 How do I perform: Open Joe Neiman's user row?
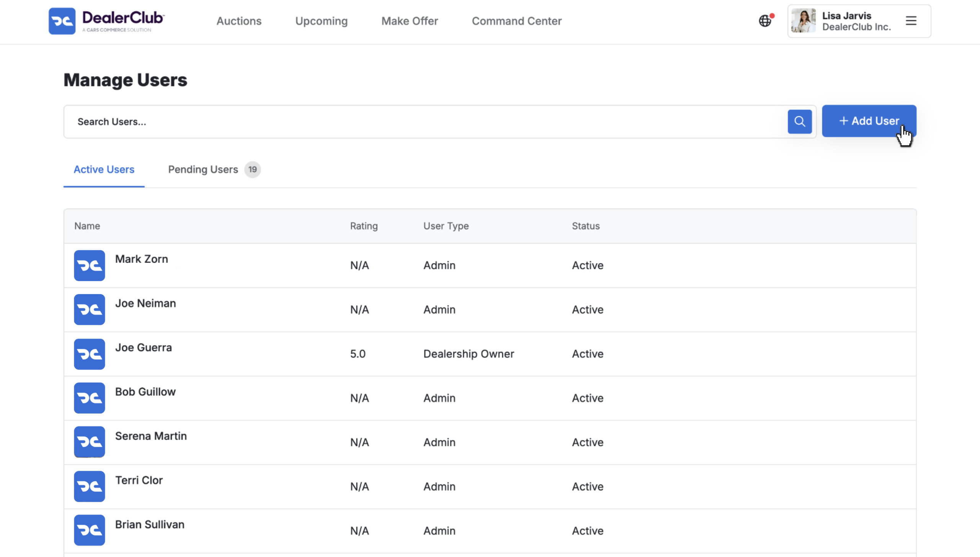[x=490, y=309]
